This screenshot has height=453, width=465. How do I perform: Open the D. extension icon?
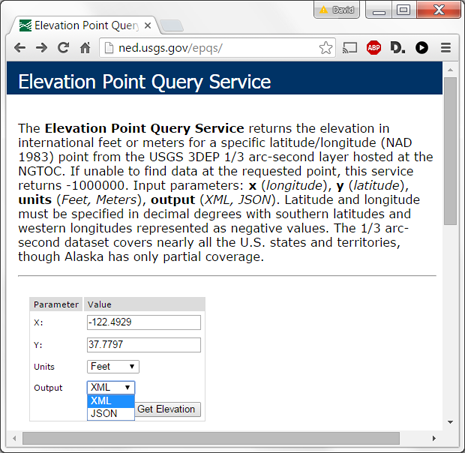[398, 48]
